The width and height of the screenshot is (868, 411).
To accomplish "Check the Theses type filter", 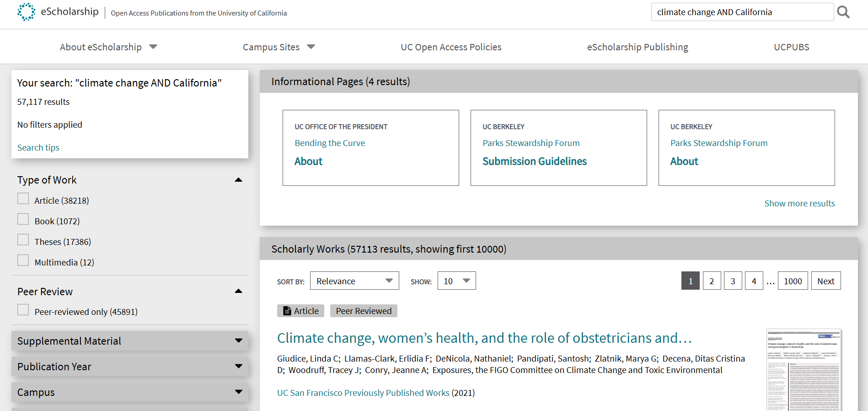I will point(23,240).
